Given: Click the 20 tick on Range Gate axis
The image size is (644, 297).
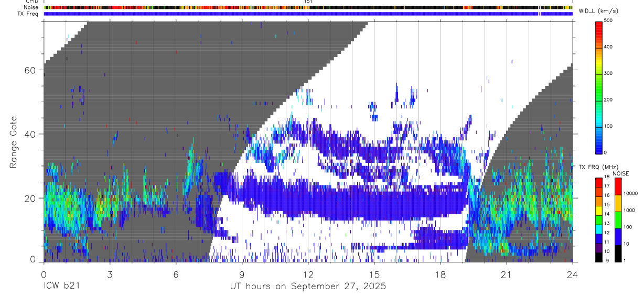Looking at the screenshot, I should (x=30, y=198).
